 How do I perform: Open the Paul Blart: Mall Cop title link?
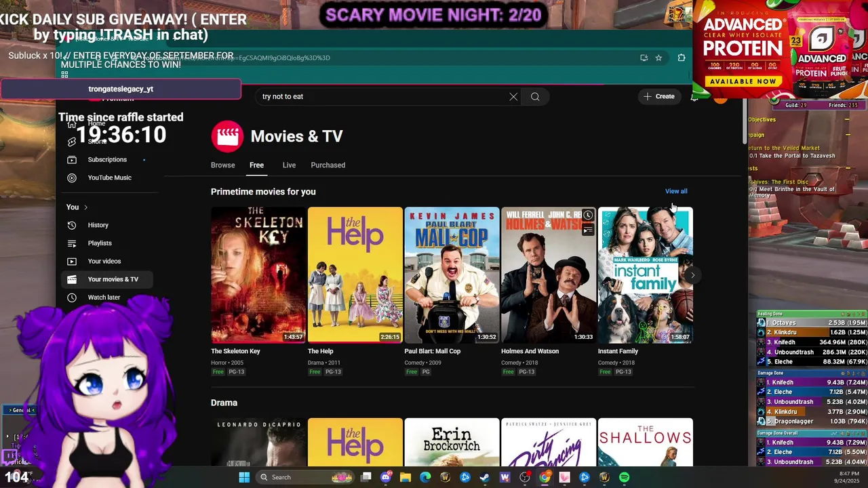click(x=432, y=351)
